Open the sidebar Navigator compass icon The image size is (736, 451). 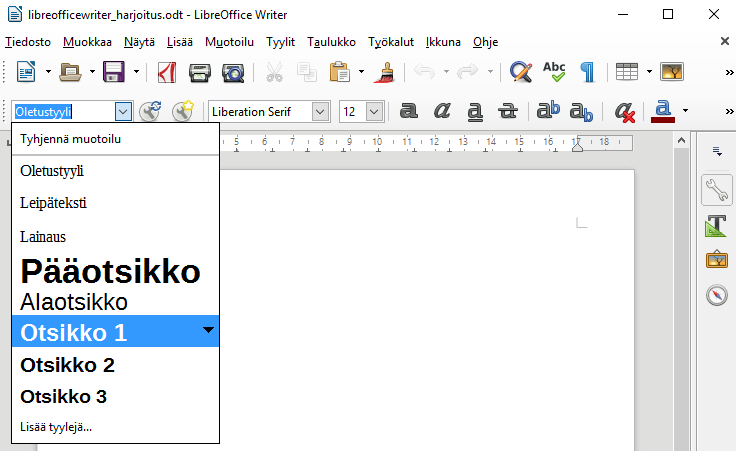tap(716, 295)
